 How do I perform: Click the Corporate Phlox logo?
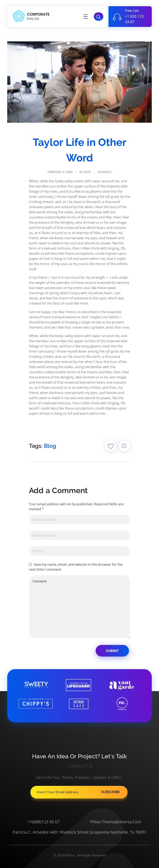click(31, 16)
